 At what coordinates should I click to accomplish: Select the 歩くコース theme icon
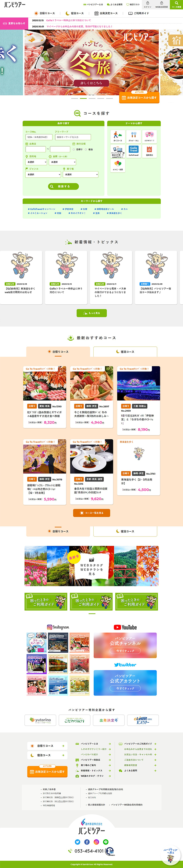point(118,136)
